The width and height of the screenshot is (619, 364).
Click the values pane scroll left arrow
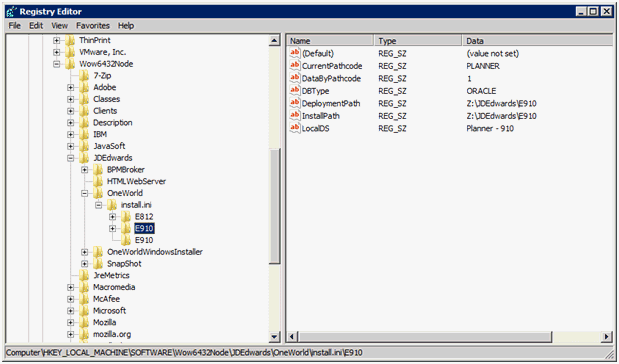292,337
